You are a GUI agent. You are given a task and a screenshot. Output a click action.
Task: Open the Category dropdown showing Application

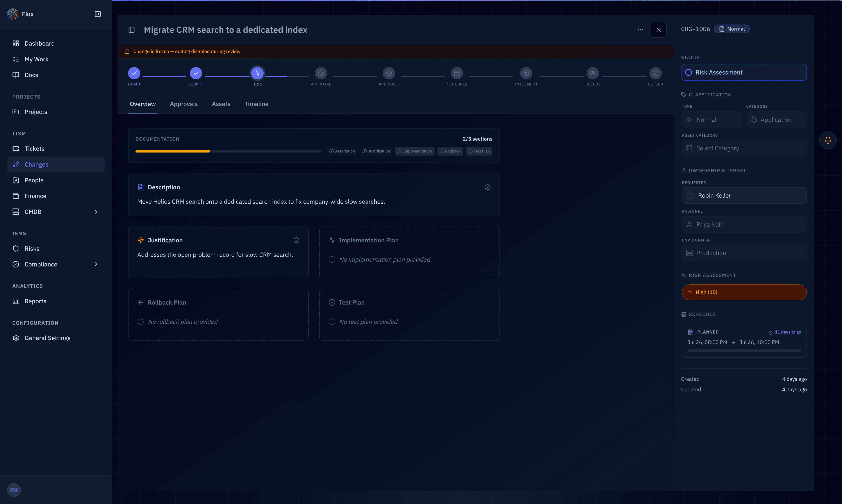coord(776,120)
